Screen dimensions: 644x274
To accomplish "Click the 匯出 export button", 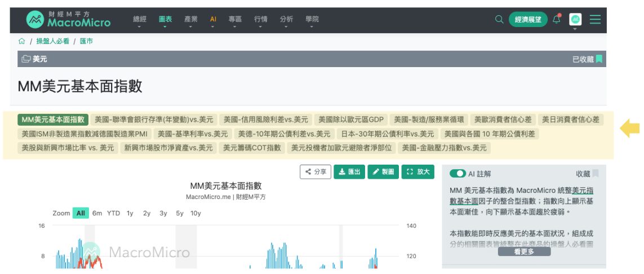I will pyautogui.click(x=349, y=172).
